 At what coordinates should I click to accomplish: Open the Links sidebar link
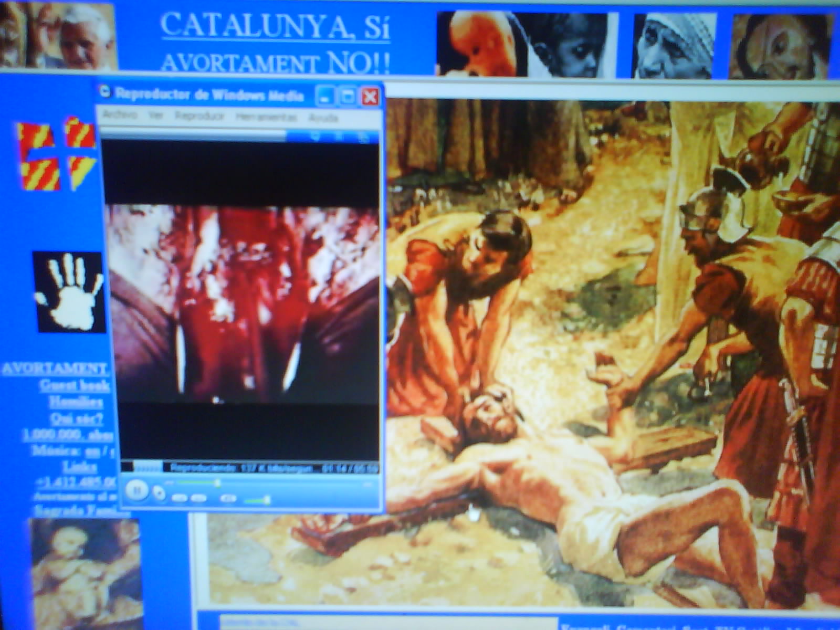[x=80, y=466]
